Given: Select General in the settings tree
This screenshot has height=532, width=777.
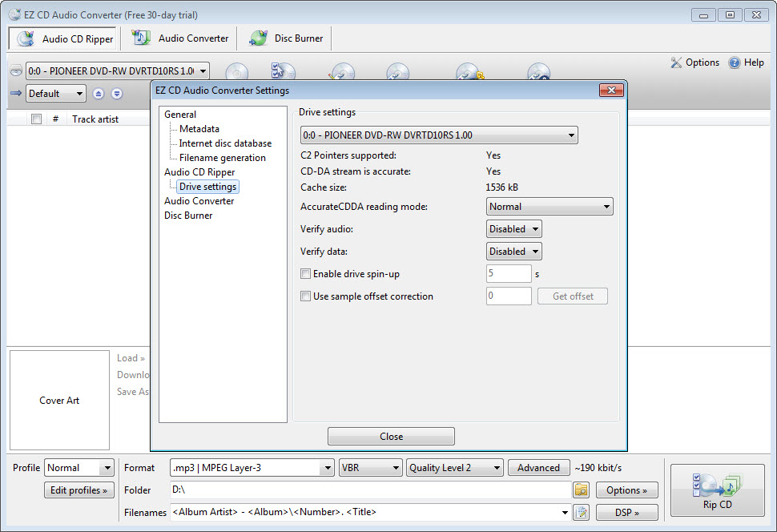Looking at the screenshot, I should point(180,115).
